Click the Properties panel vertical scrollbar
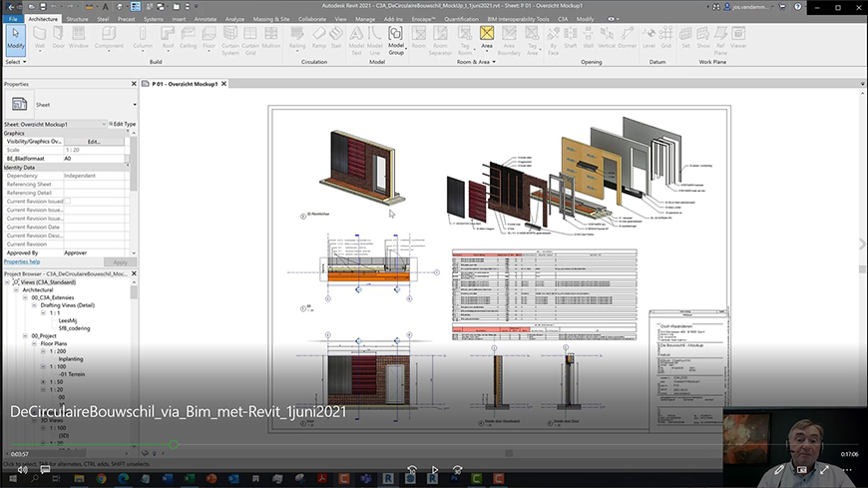This screenshot has height=488, width=868. (133, 164)
